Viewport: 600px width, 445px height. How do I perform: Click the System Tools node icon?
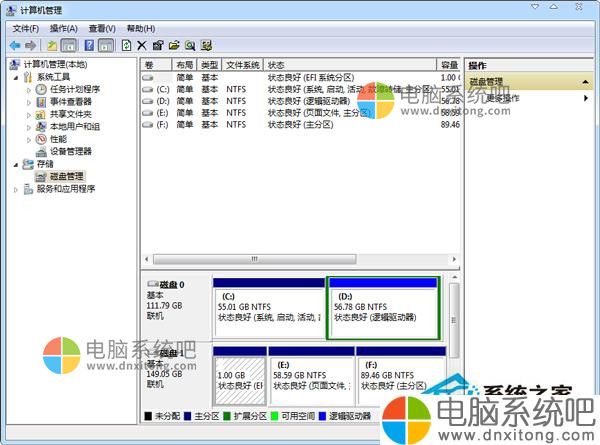tap(28, 77)
